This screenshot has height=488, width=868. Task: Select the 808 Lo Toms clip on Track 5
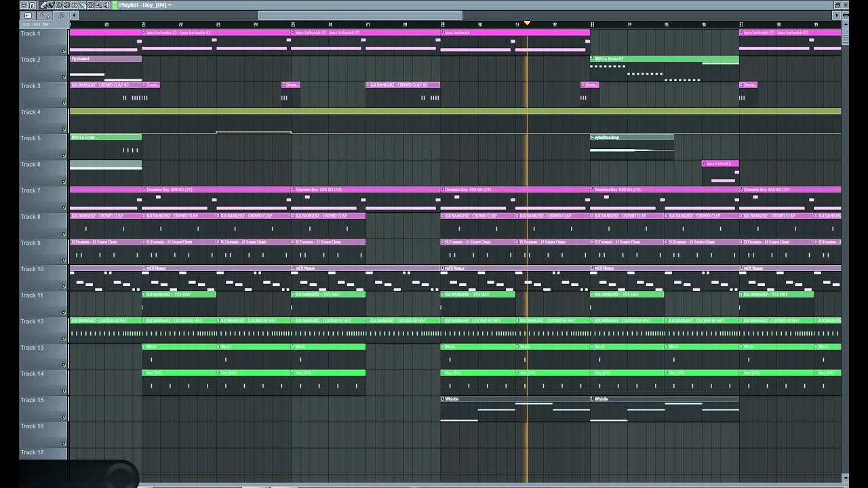[105, 138]
